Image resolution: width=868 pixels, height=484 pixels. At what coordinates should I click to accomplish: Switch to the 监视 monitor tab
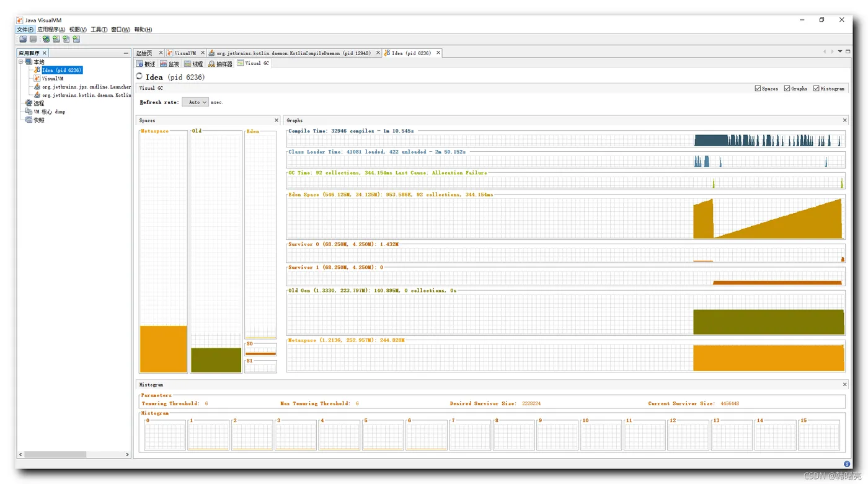tap(169, 64)
